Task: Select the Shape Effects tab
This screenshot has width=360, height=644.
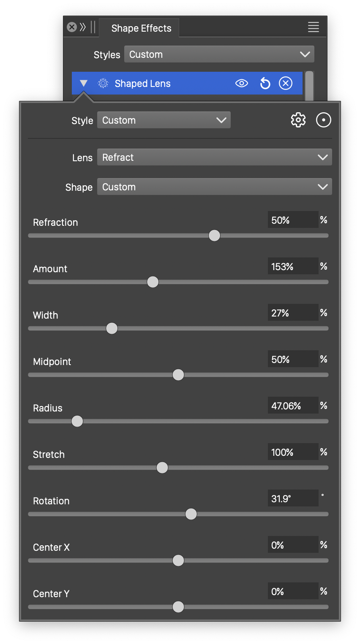Action: (x=141, y=28)
